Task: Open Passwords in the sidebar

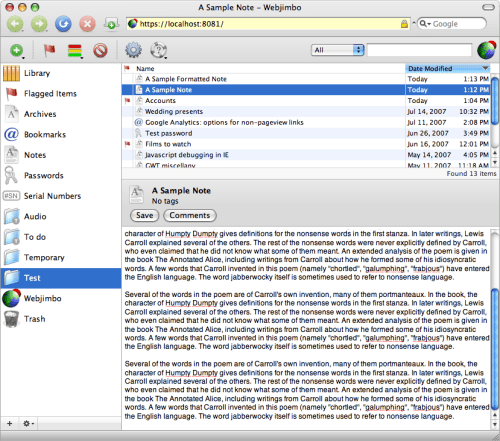Action: (x=61, y=176)
